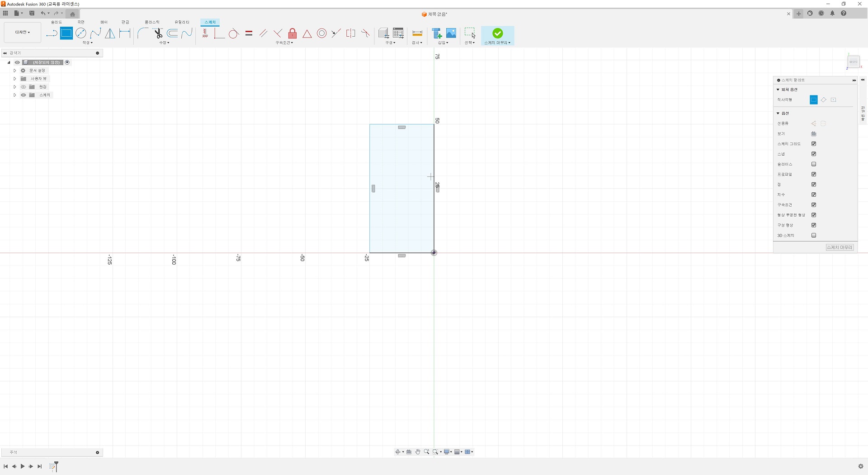Switch to the 메쉬 tab
868x475 pixels.
104,22
